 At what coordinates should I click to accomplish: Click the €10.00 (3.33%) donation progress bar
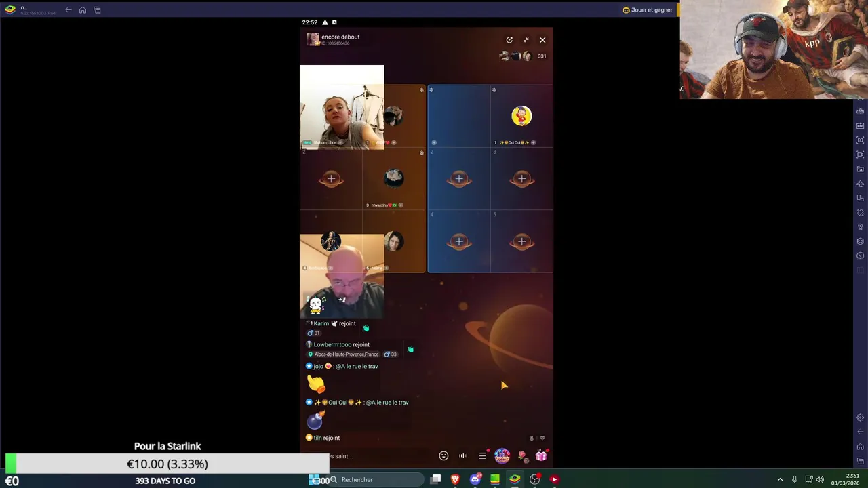[167, 464]
